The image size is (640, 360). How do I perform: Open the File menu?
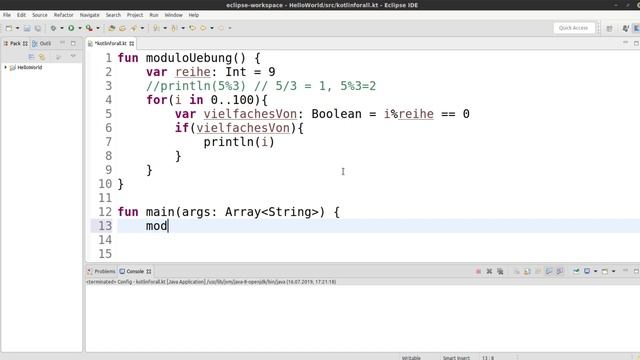tap(7, 15)
